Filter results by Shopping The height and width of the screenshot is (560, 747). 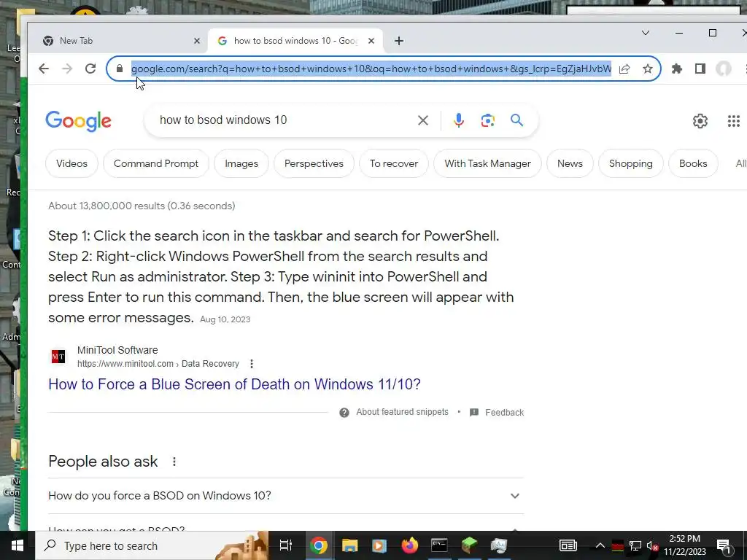point(631,163)
